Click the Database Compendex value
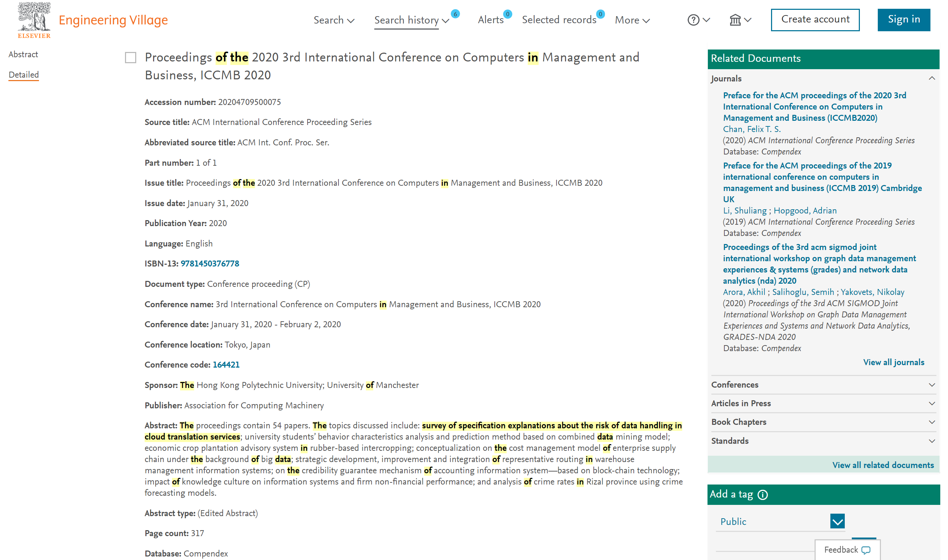 [206, 554]
